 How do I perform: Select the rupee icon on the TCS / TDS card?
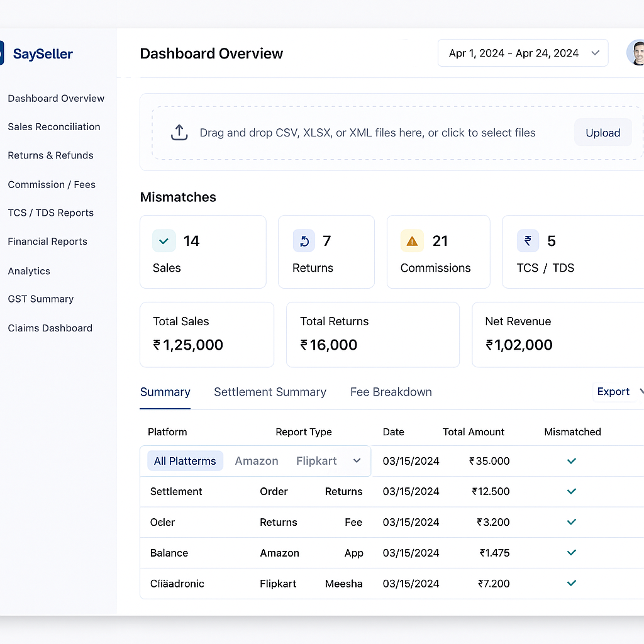(x=528, y=240)
